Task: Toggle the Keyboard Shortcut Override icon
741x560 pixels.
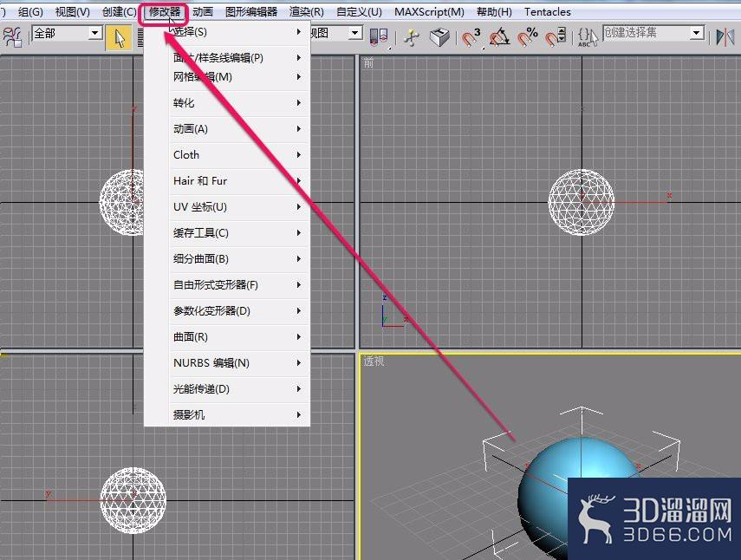Action: 439,37
